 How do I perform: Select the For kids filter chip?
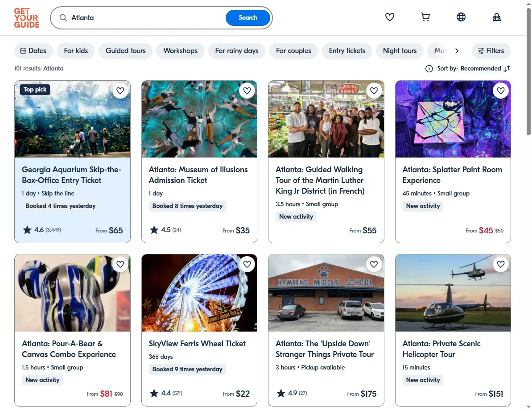click(76, 51)
